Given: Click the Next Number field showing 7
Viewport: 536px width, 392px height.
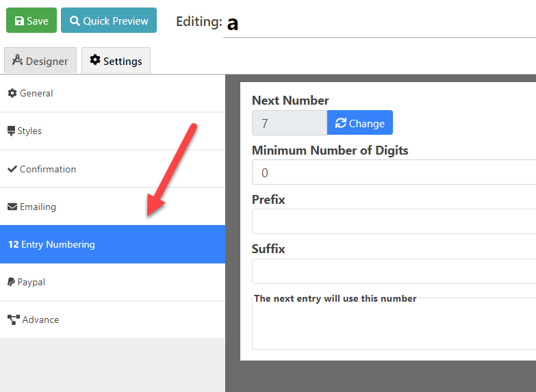Looking at the screenshot, I should tap(289, 123).
